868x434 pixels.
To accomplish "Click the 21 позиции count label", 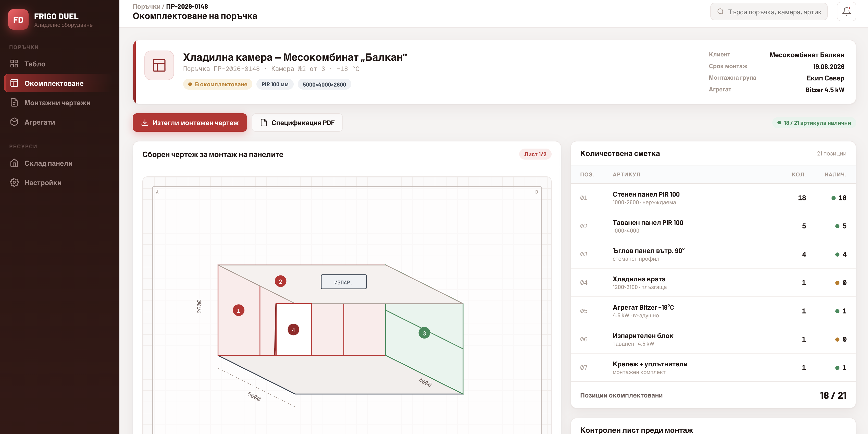I will pyautogui.click(x=831, y=153).
